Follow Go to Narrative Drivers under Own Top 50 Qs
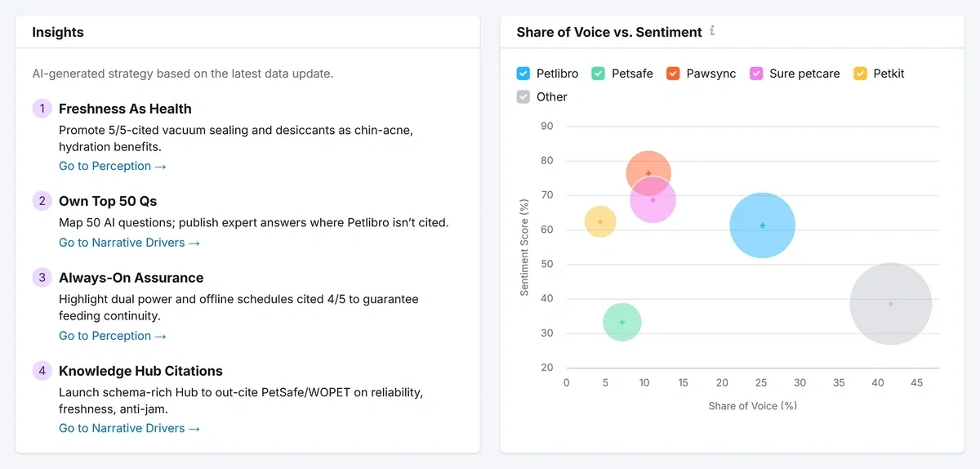 click(x=129, y=243)
